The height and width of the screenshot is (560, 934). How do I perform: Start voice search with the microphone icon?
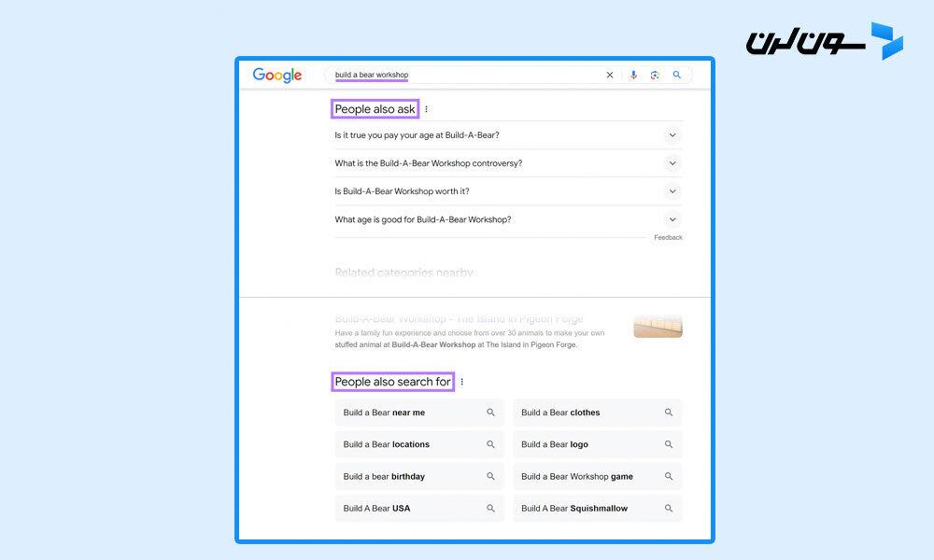coord(633,75)
